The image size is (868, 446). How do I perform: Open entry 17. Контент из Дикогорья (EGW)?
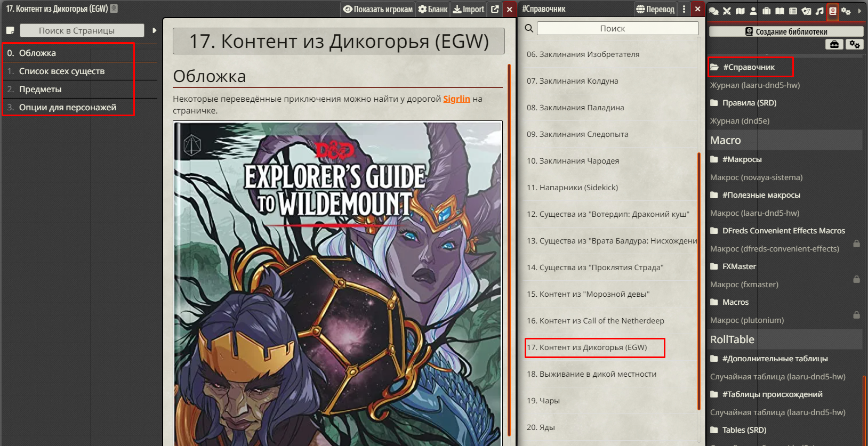[610, 347]
